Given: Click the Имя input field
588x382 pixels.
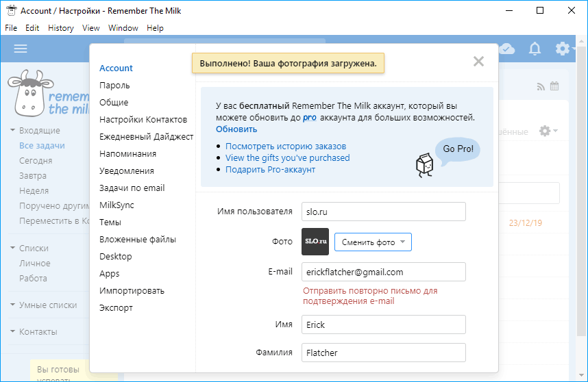Looking at the screenshot, I should [x=384, y=324].
